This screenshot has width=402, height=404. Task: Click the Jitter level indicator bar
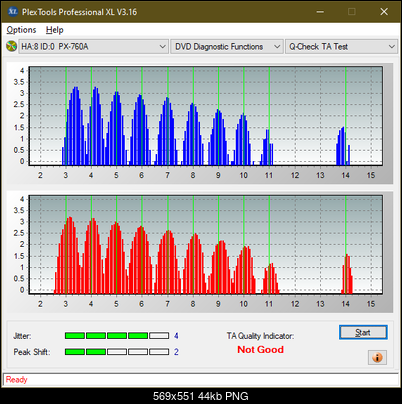pos(117,336)
